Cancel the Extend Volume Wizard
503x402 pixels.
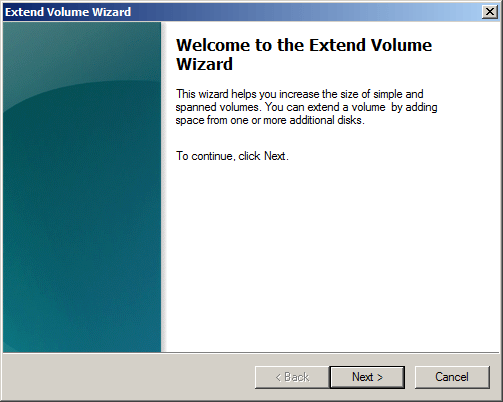coord(452,377)
